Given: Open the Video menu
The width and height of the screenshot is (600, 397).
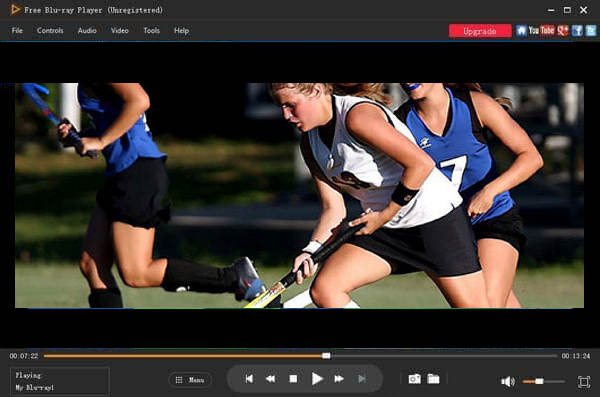Looking at the screenshot, I should point(120,31).
